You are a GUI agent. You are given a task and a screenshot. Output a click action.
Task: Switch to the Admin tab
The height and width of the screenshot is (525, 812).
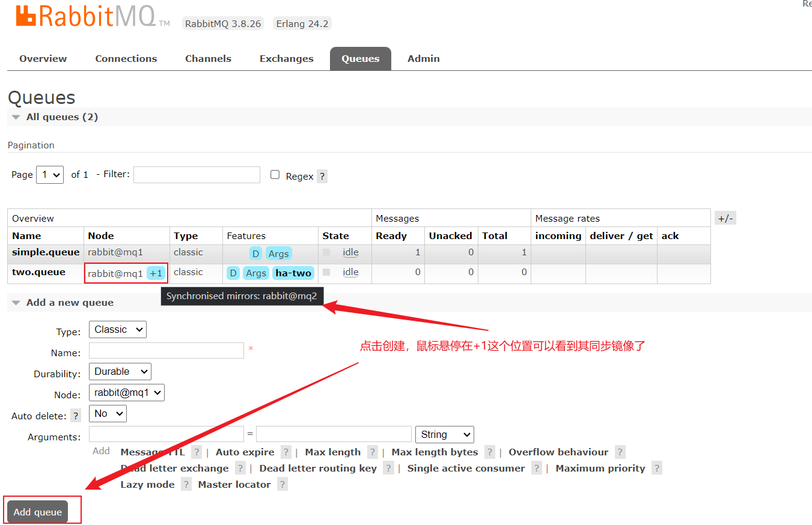tap(424, 59)
